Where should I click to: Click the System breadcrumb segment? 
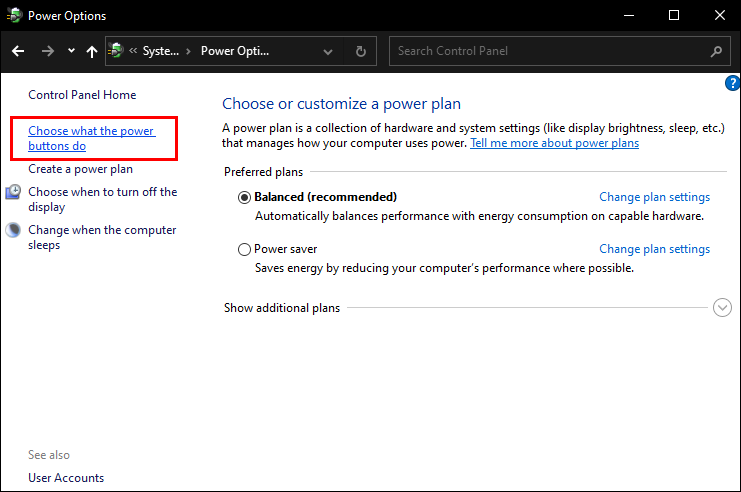pyautogui.click(x=161, y=51)
